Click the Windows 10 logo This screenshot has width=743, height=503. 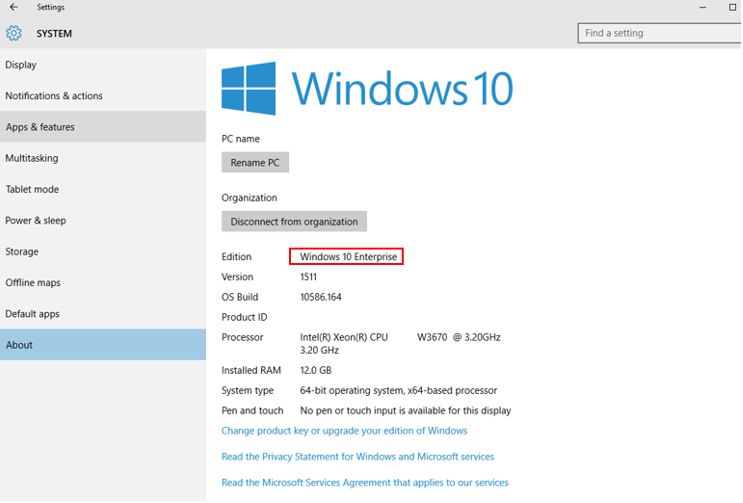click(x=367, y=89)
